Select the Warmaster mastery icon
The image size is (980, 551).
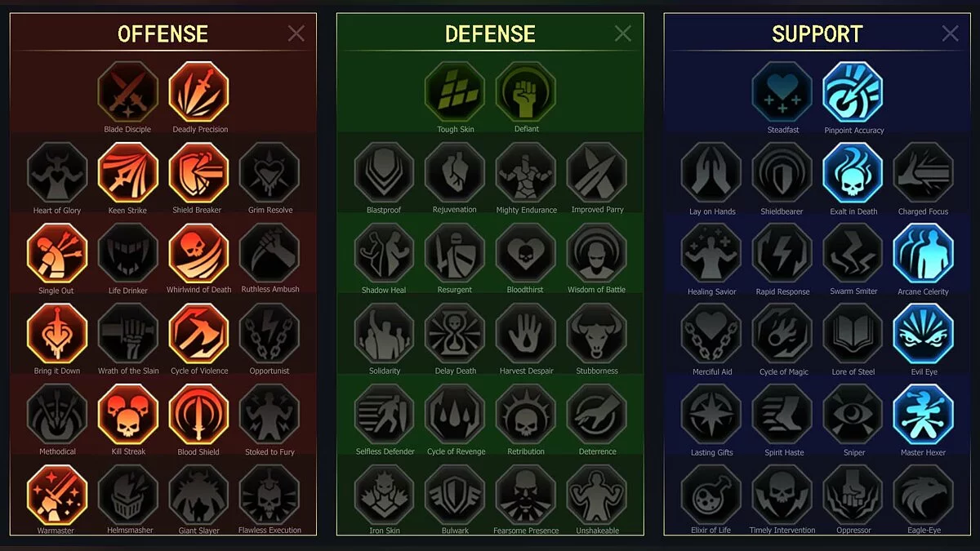[57, 495]
